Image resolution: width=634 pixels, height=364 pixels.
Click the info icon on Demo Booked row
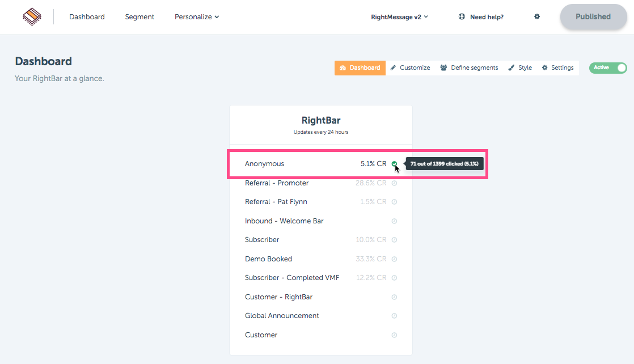tap(394, 259)
